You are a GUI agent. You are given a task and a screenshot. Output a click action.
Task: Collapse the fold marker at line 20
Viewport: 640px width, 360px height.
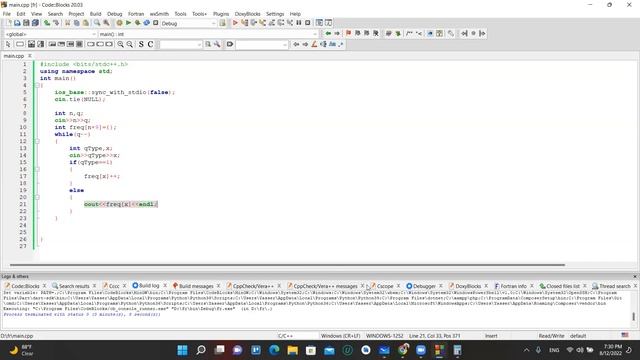[x=37, y=197]
